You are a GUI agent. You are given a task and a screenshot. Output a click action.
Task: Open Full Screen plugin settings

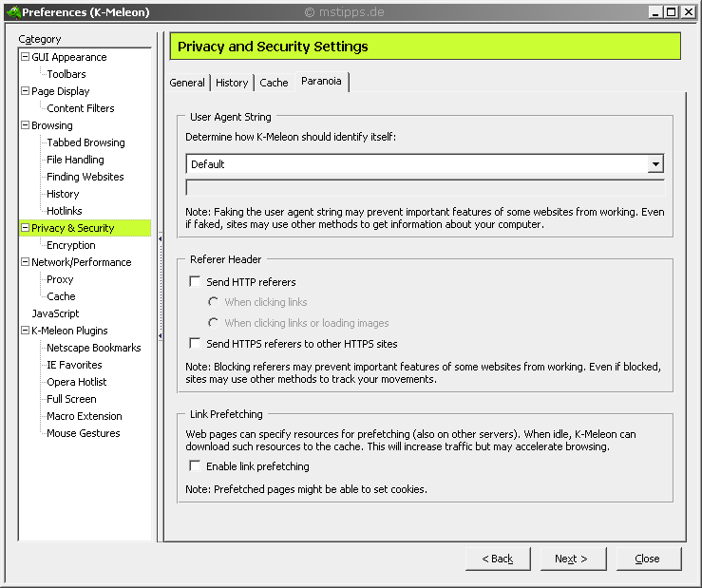point(71,399)
